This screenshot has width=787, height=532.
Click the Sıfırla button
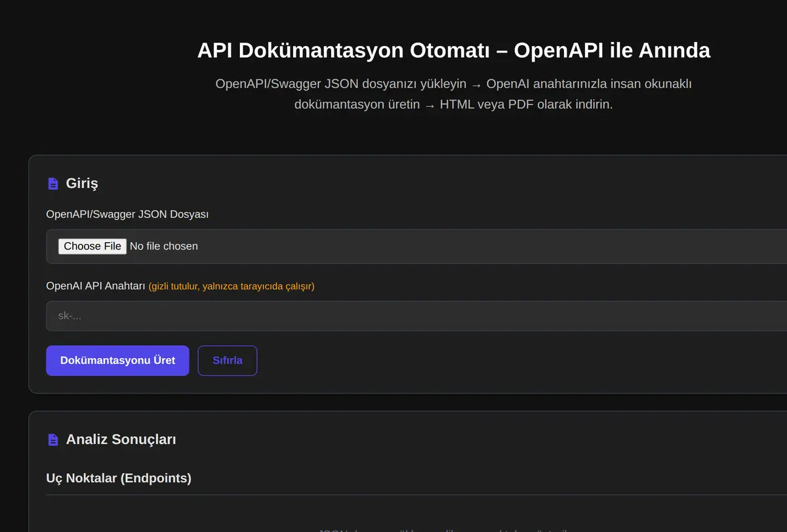pyautogui.click(x=228, y=361)
